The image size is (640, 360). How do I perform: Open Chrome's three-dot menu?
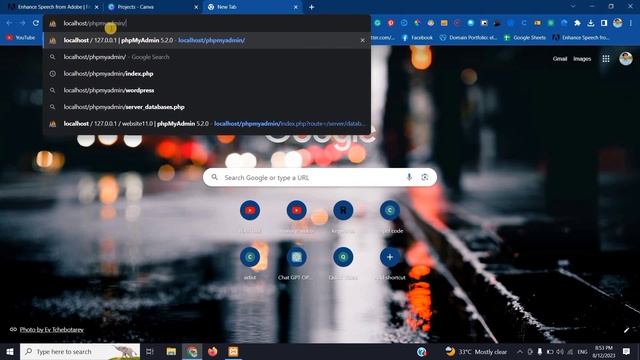[631, 23]
